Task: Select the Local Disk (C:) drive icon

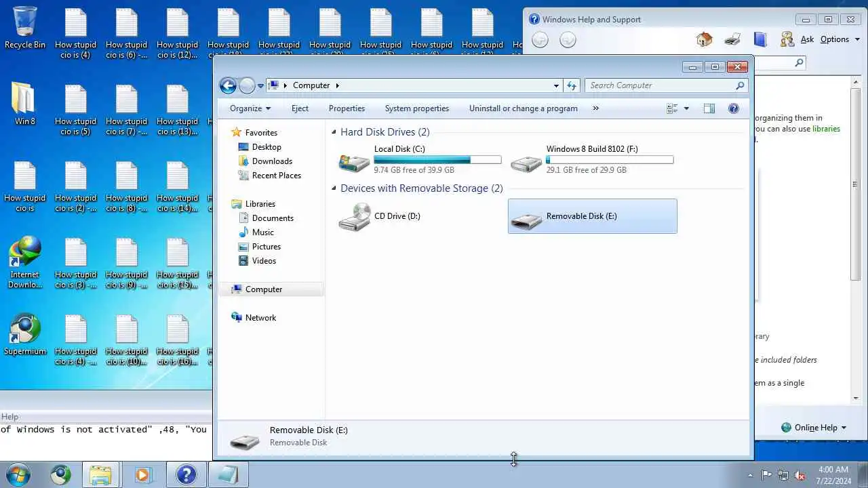Action: [354, 163]
